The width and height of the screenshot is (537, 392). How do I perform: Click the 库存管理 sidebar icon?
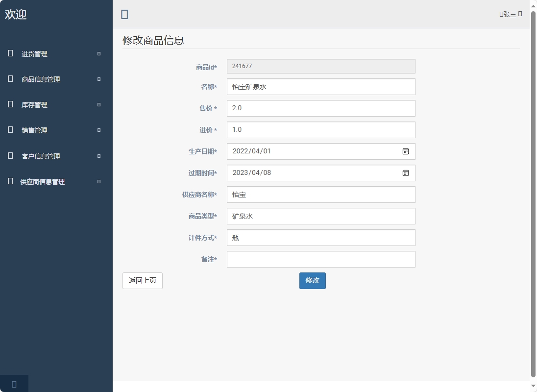pyautogui.click(x=10, y=104)
